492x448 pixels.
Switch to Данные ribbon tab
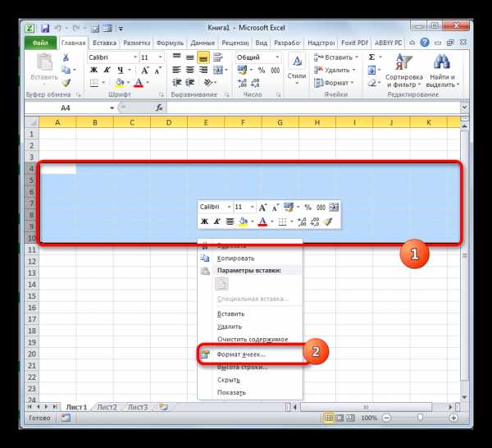(x=203, y=43)
